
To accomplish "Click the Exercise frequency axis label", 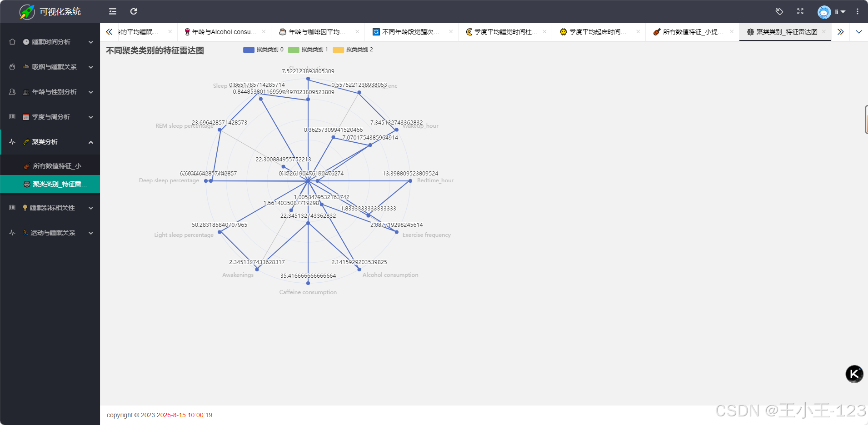I will point(426,235).
